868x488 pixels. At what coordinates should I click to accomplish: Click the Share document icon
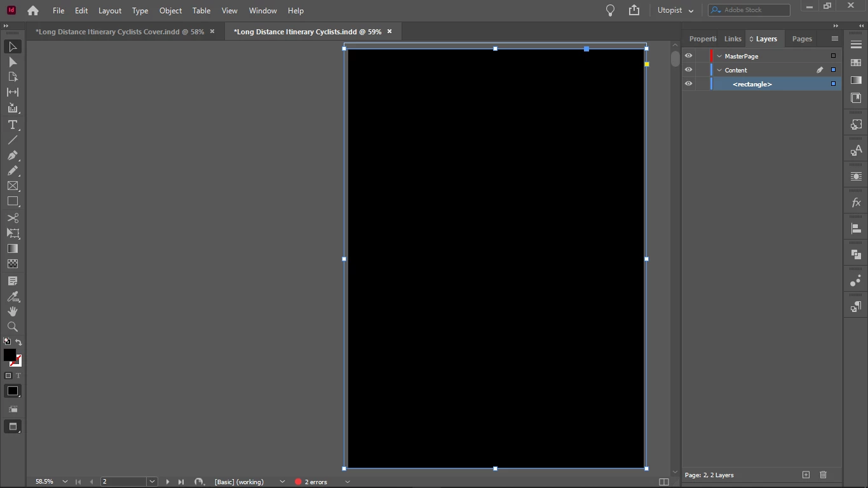(634, 10)
